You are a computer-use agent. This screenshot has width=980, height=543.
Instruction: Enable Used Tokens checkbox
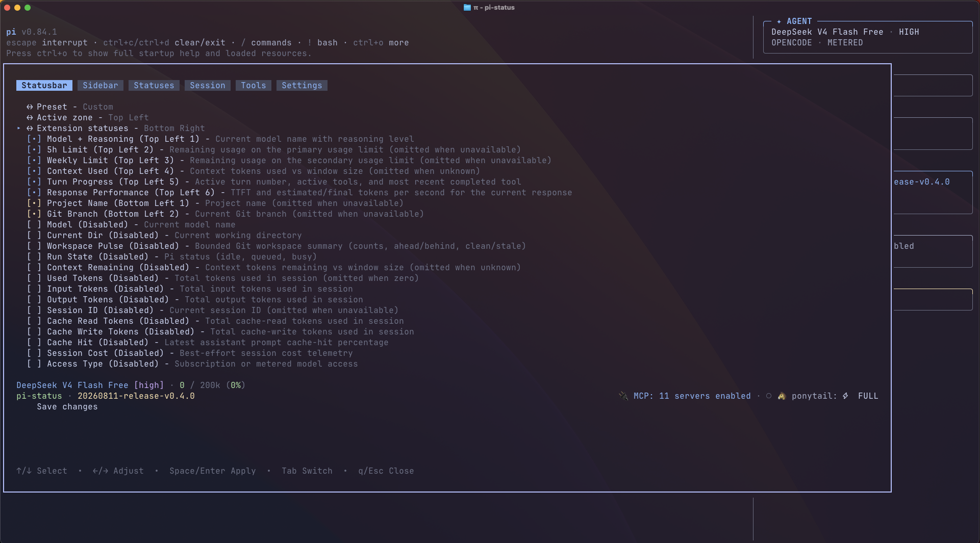coord(34,278)
